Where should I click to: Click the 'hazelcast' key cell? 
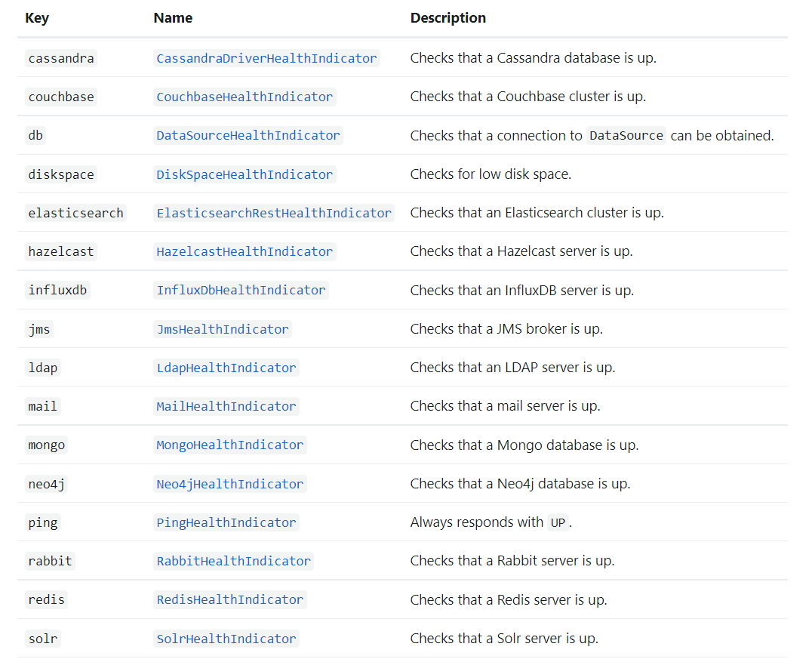point(61,252)
